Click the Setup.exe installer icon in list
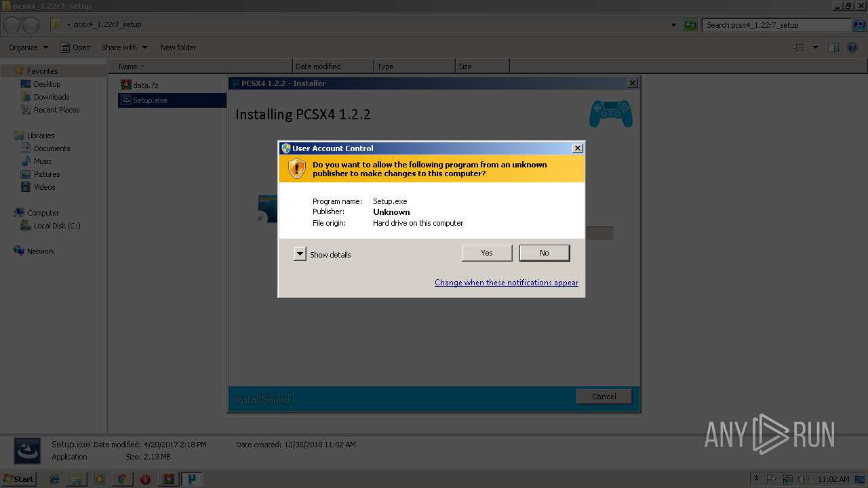Viewport: 868px width, 488px height. coord(125,100)
